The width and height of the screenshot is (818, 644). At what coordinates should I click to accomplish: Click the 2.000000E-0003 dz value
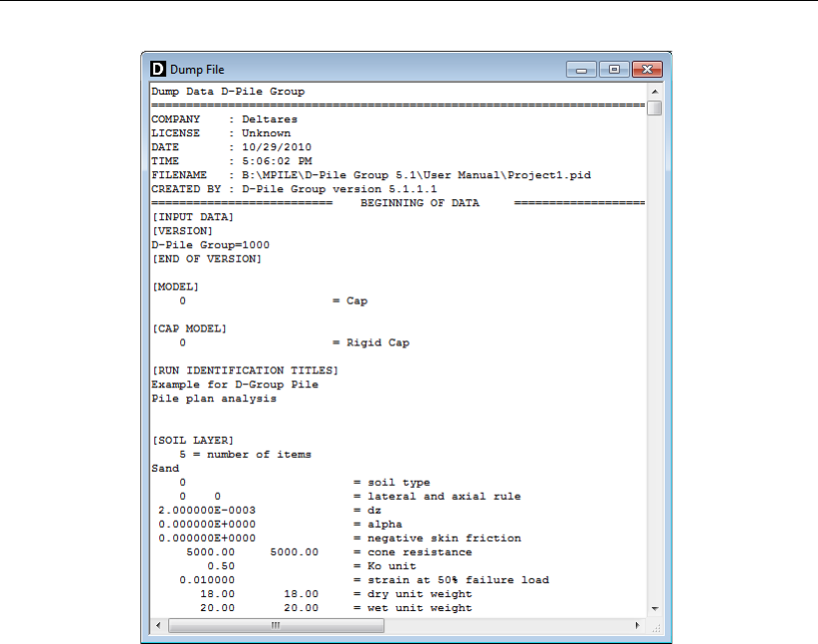207,511
